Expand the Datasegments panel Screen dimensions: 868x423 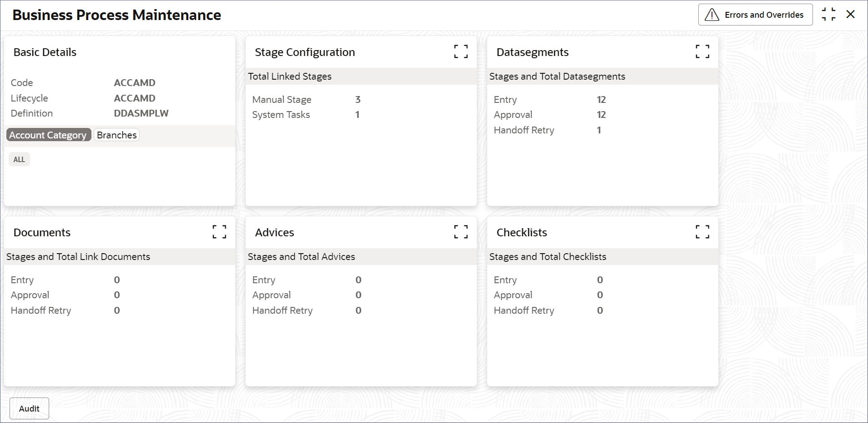pyautogui.click(x=702, y=51)
